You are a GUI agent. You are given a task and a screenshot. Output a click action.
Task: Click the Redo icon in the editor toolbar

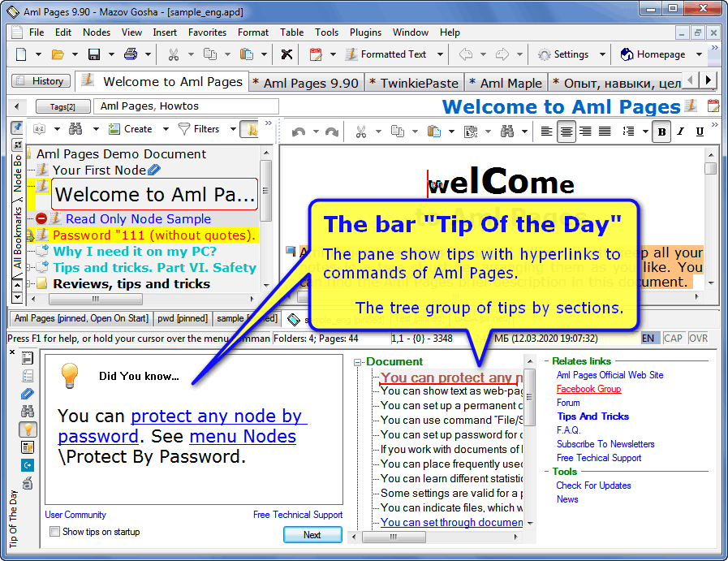point(331,132)
